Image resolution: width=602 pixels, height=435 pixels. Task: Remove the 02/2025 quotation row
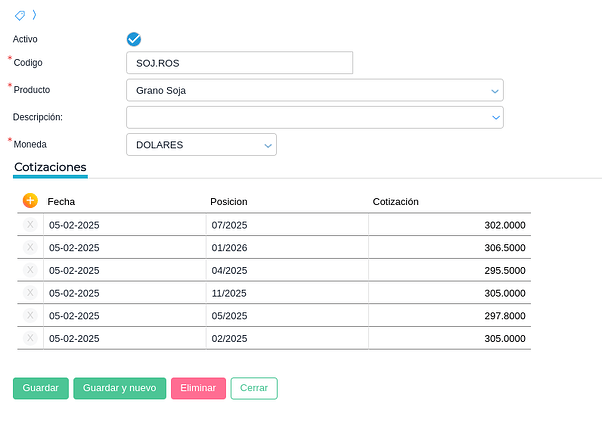[30, 338]
